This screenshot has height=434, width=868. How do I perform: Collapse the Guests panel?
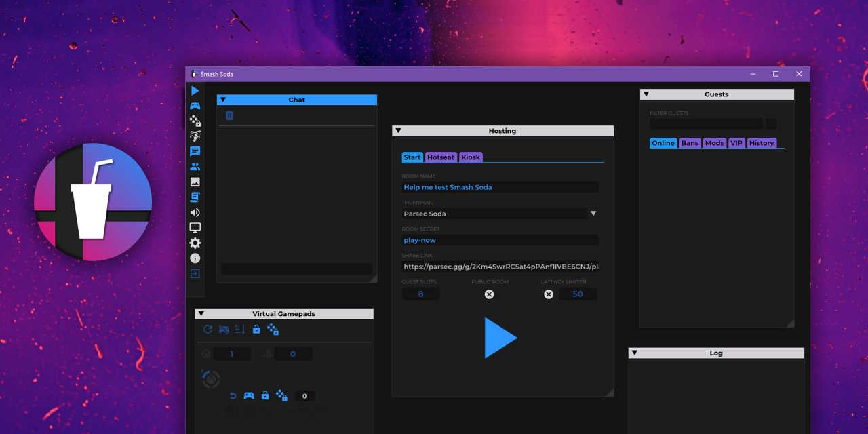pos(646,94)
